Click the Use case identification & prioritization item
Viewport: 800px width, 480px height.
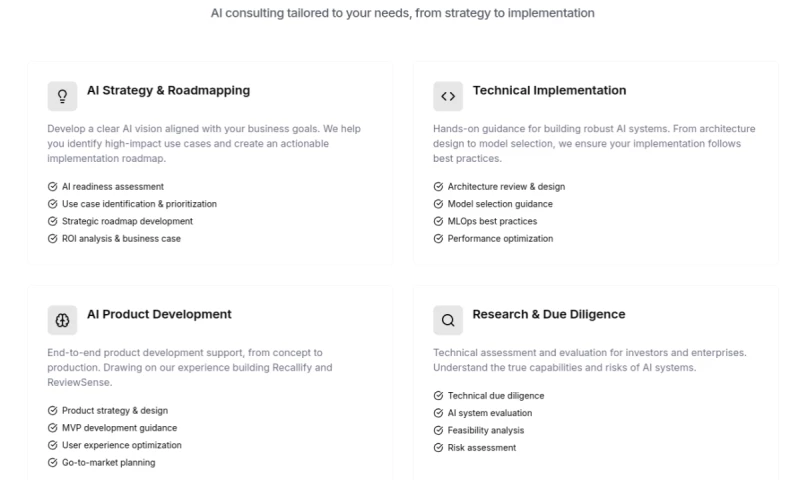click(x=139, y=204)
